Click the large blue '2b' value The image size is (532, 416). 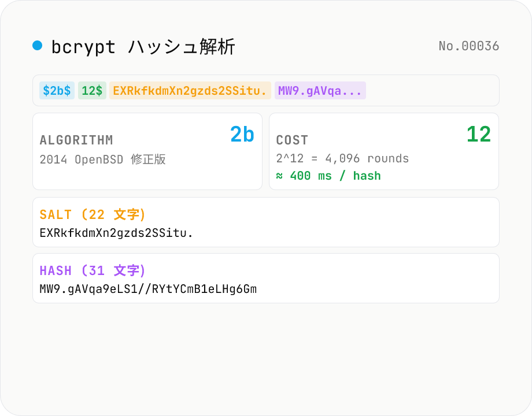tap(242, 134)
